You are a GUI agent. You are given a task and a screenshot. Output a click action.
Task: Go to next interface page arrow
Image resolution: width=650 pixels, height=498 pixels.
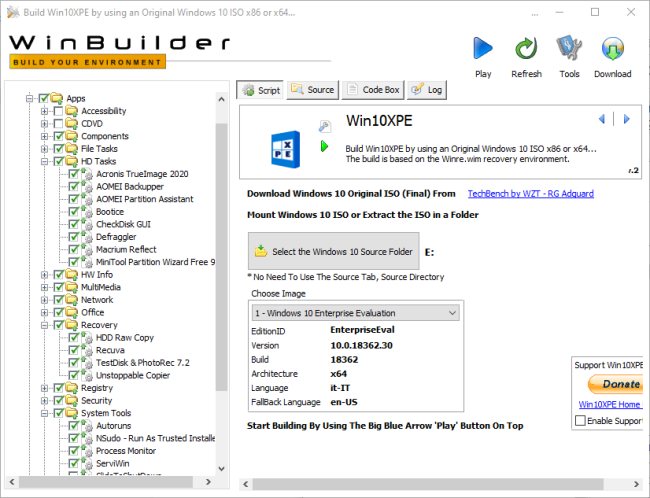[x=626, y=119]
